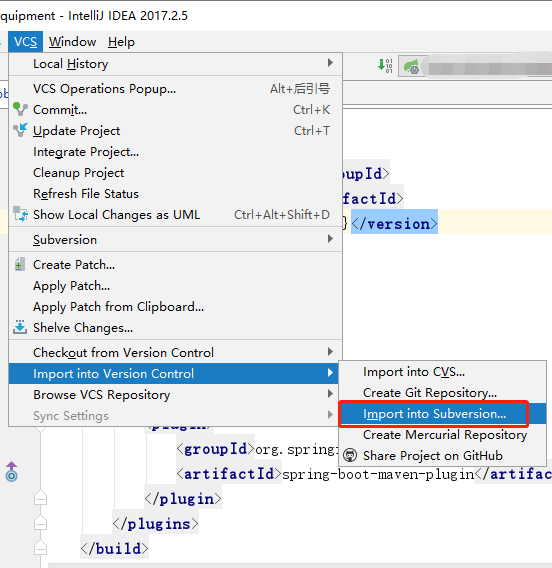Collapse the </plugins> fold marker
Image resolution: width=552 pixels, height=568 pixels.
41,523
